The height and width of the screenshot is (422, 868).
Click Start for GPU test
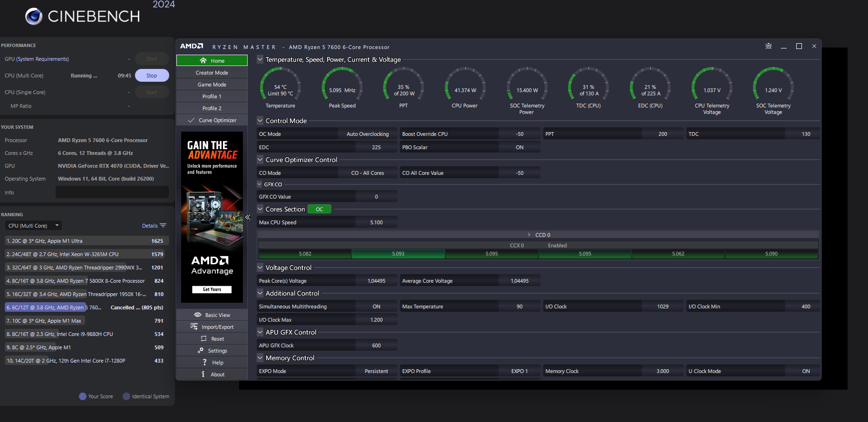pos(152,59)
